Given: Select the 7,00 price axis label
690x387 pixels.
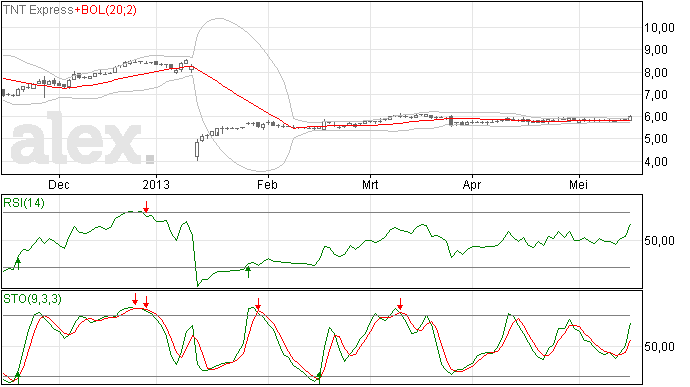Looking at the screenshot, I should click(x=656, y=95).
